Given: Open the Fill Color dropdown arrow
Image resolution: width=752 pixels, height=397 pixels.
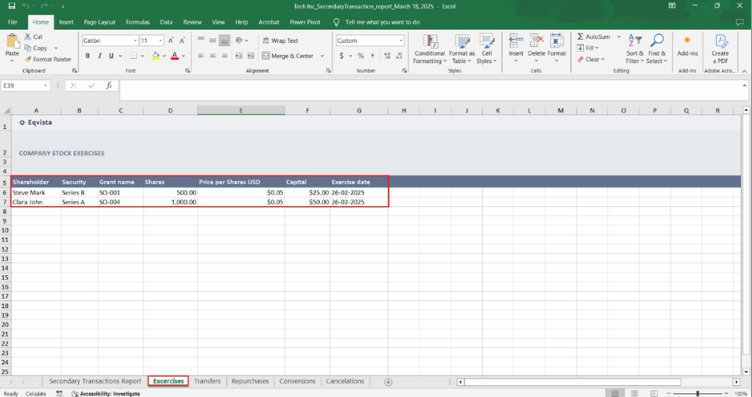Looking at the screenshot, I should click(x=164, y=56).
